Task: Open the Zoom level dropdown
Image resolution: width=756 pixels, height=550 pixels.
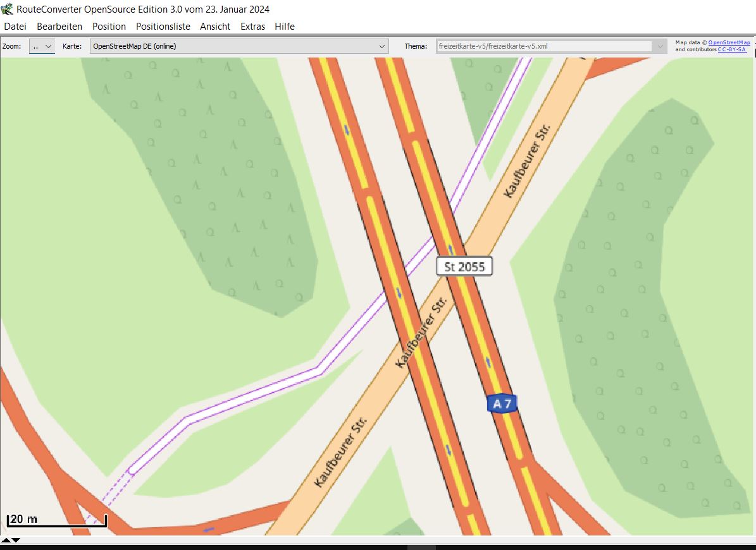Action: (x=42, y=46)
